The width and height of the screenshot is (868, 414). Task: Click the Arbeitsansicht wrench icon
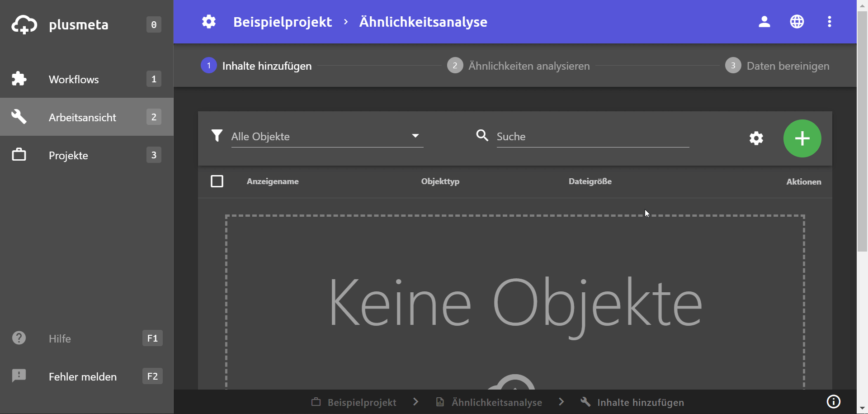(x=19, y=117)
